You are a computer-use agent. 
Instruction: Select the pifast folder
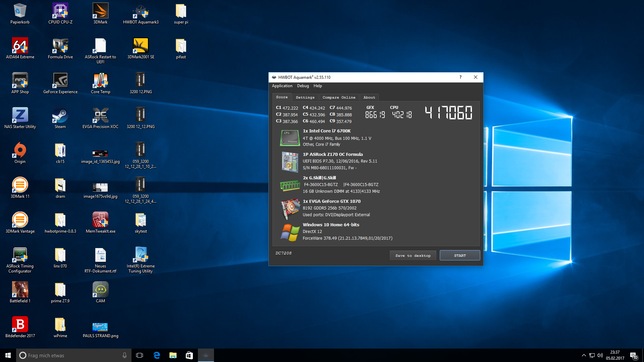pyautogui.click(x=181, y=49)
